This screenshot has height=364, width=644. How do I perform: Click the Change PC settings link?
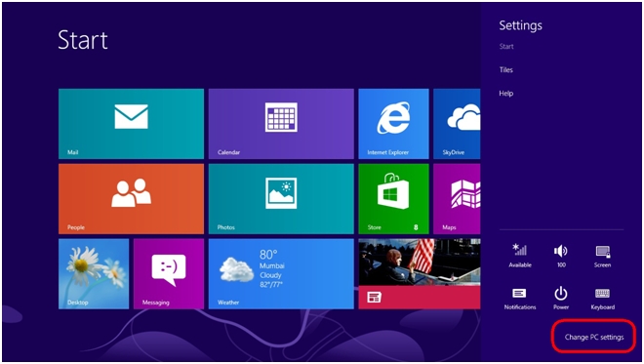594,337
